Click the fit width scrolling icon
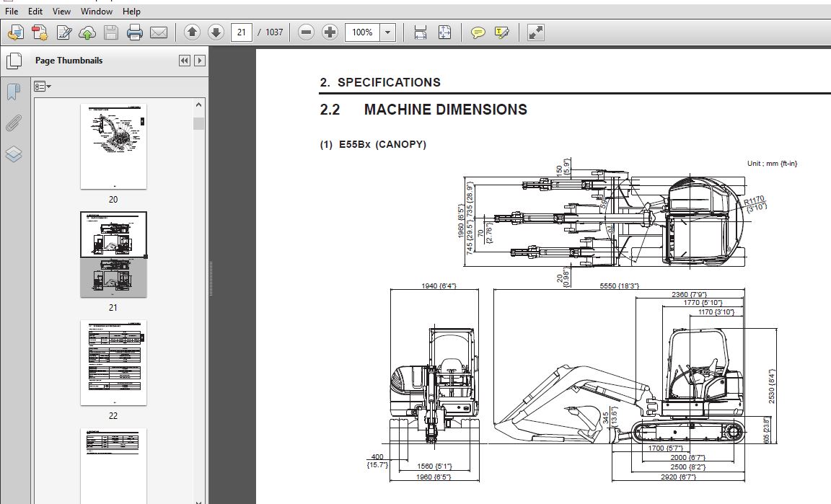Image resolution: width=831 pixels, height=504 pixels. [421, 32]
